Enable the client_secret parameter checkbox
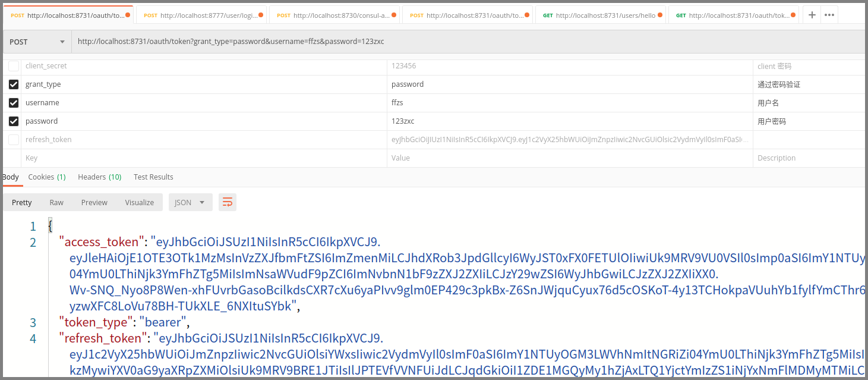The height and width of the screenshot is (380, 868). pyautogui.click(x=13, y=66)
